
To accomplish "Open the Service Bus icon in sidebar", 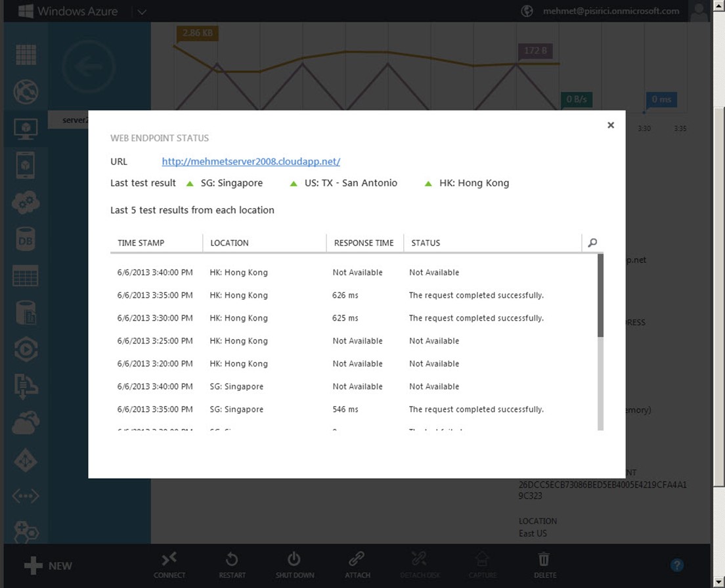I will pos(26,386).
